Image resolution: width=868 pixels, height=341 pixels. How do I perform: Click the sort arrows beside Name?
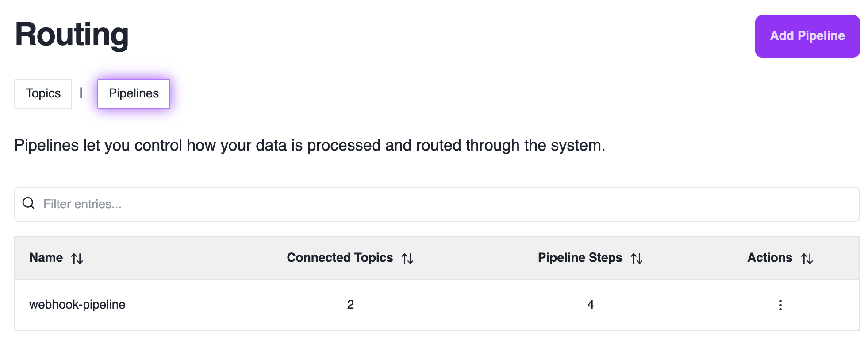pyautogui.click(x=77, y=259)
